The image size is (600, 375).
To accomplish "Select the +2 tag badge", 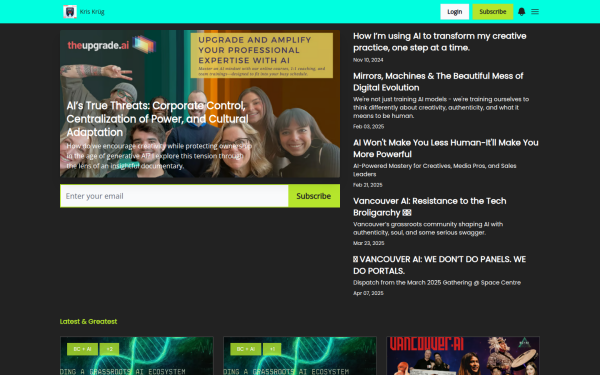I will point(109,349).
